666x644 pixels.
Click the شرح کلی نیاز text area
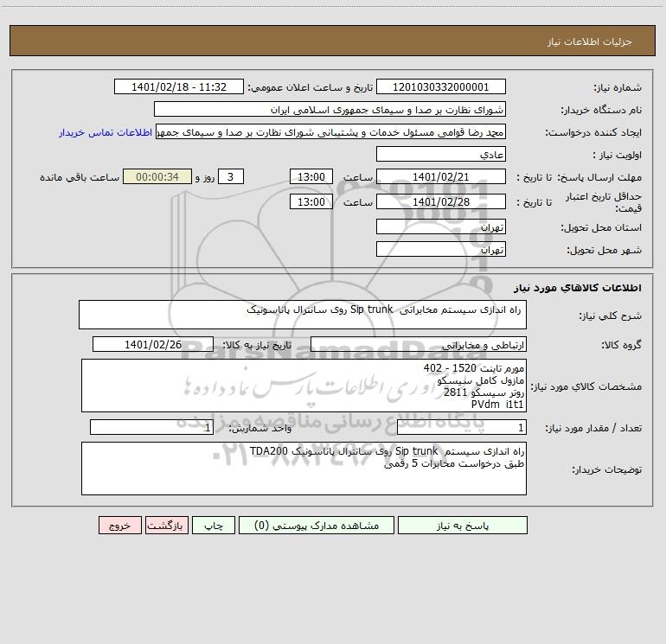(x=303, y=315)
